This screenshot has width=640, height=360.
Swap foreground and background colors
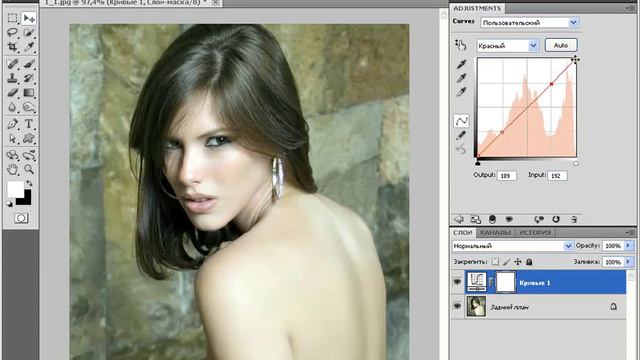(29, 184)
